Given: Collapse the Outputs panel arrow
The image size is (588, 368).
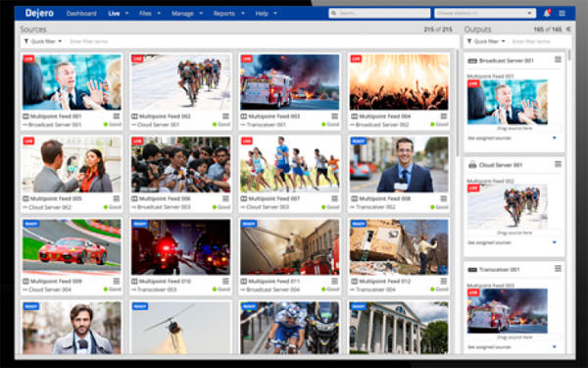Looking at the screenshot, I should coord(568,28).
